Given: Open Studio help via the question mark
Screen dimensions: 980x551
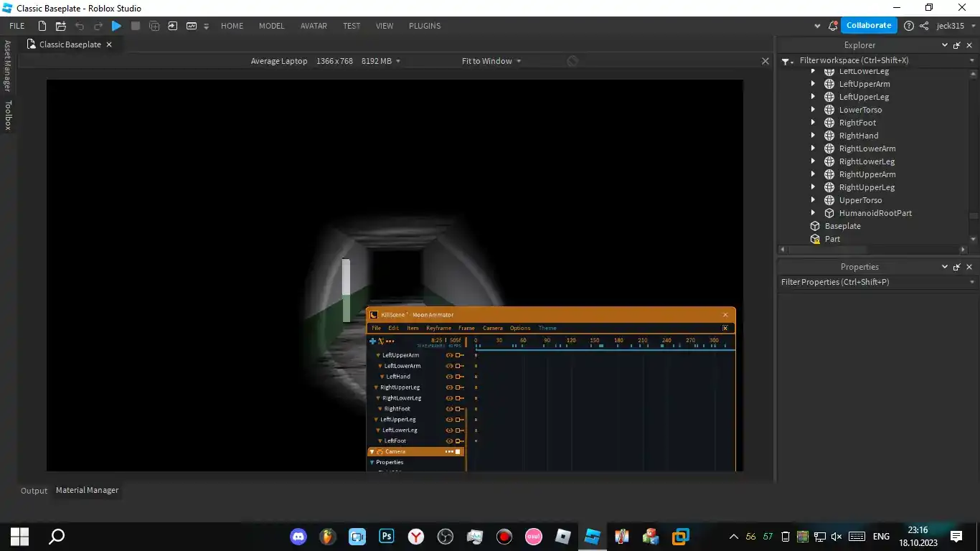Looking at the screenshot, I should [x=909, y=26].
